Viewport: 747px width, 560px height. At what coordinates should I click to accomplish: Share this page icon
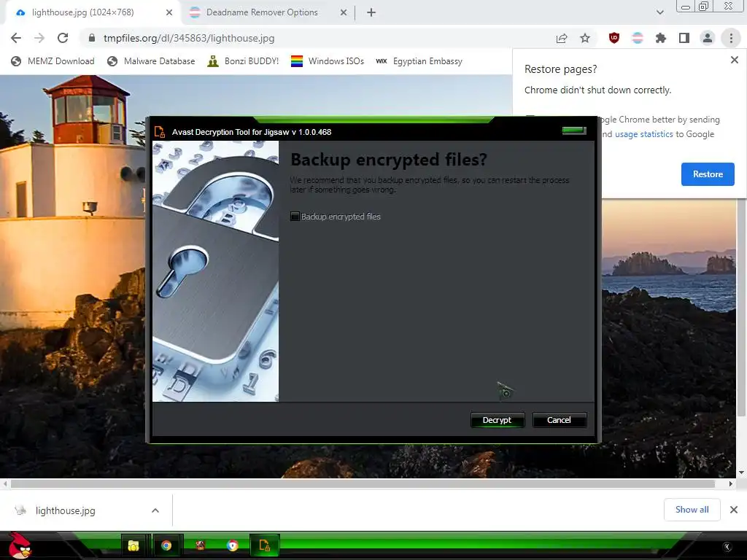562,38
